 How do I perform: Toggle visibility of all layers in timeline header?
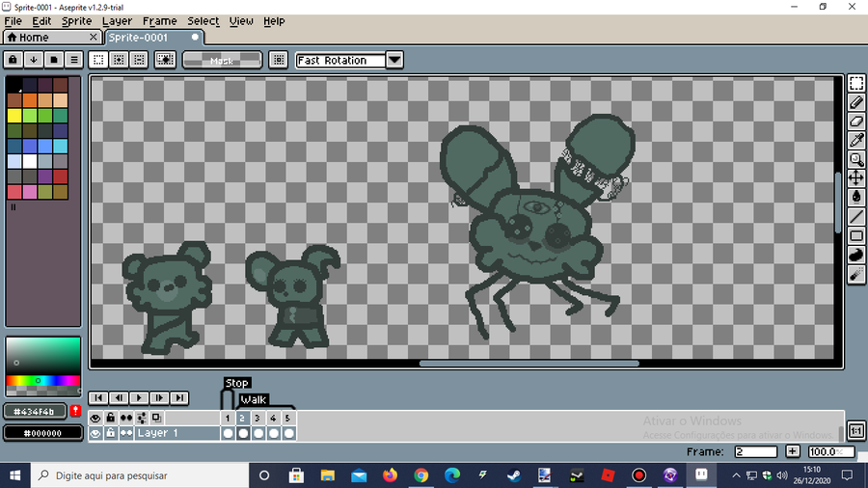point(95,418)
